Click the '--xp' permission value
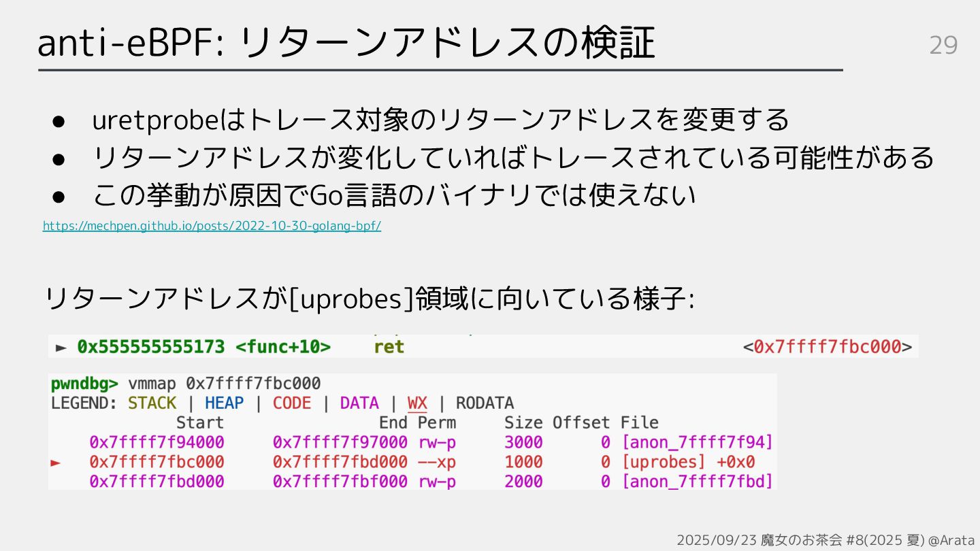The height and width of the screenshot is (551, 980). [x=437, y=462]
